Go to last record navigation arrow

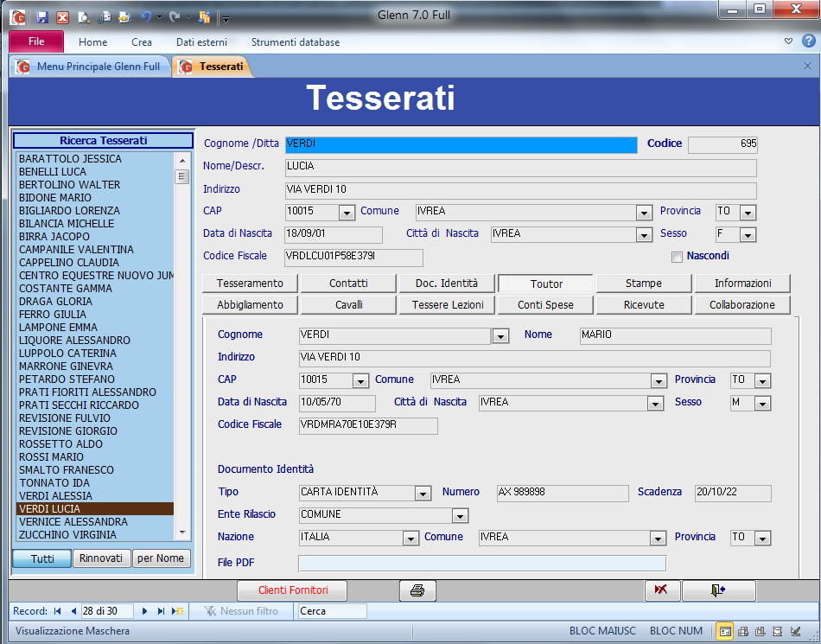pyautogui.click(x=162, y=611)
